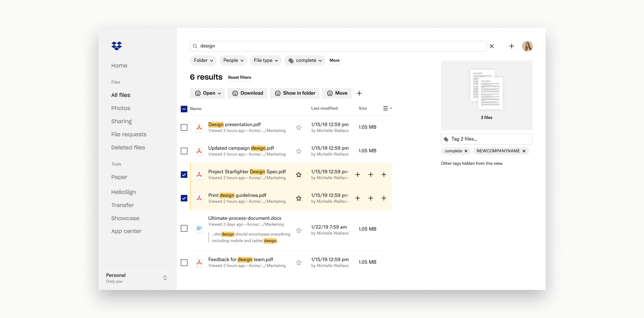Toggle the select-all checkbox in header
The width and height of the screenshot is (644, 318).
[184, 109]
